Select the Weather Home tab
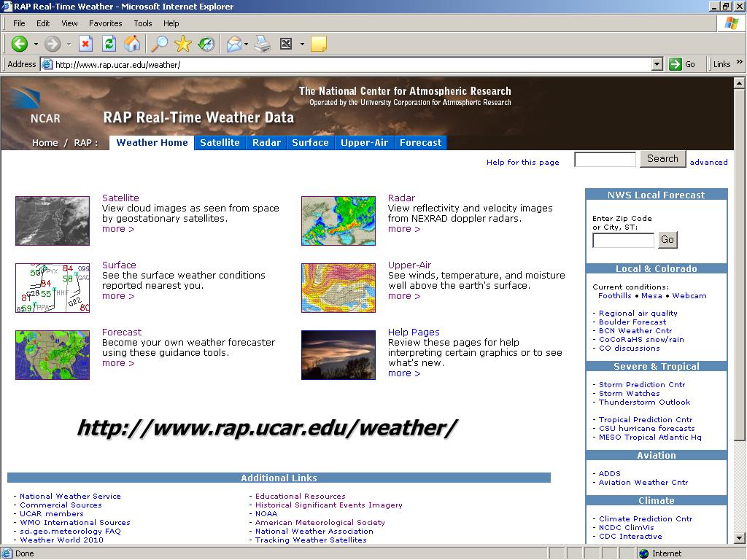This screenshot has width=747, height=560. [152, 142]
